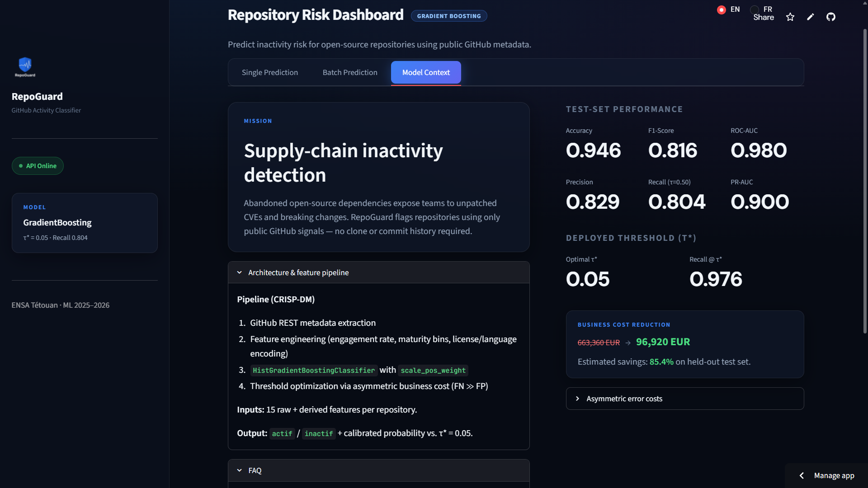Click the arrow icon in cost reduction card

coord(628,343)
